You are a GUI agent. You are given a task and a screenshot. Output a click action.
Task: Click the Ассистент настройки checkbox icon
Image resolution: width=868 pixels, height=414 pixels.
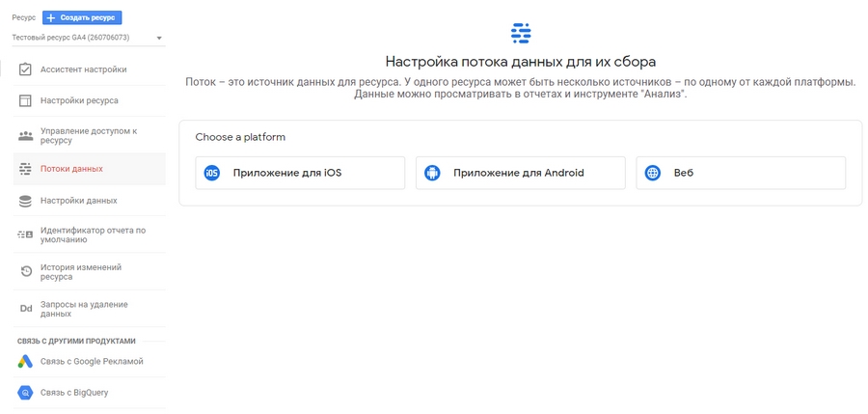[x=25, y=69]
